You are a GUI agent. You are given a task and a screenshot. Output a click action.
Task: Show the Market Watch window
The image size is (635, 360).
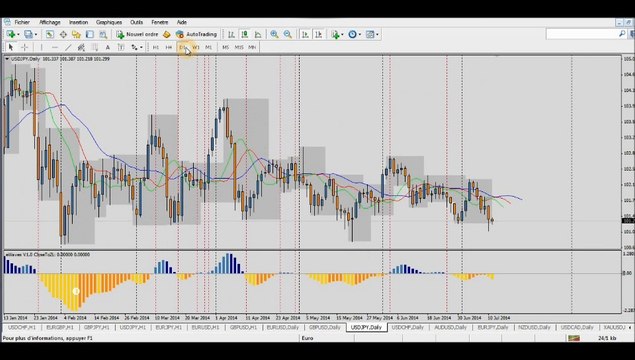[x=49, y=34]
